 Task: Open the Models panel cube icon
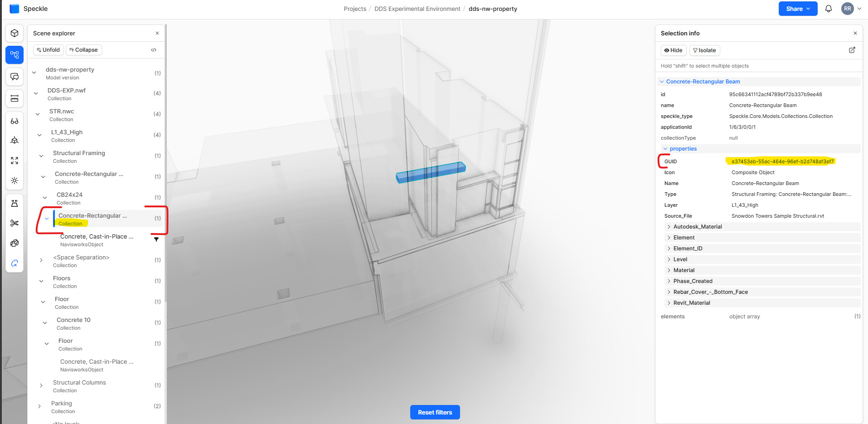(15, 34)
